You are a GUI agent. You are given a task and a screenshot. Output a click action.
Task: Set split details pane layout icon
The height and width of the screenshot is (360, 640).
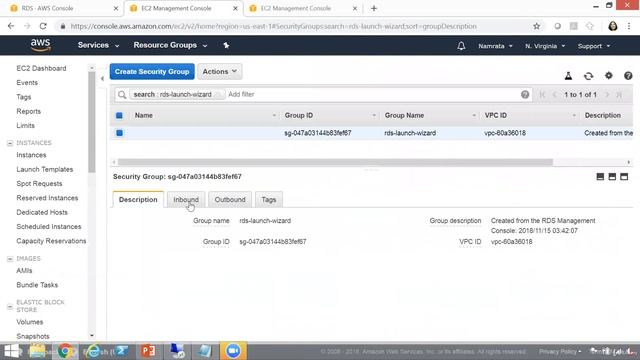(x=612, y=177)
